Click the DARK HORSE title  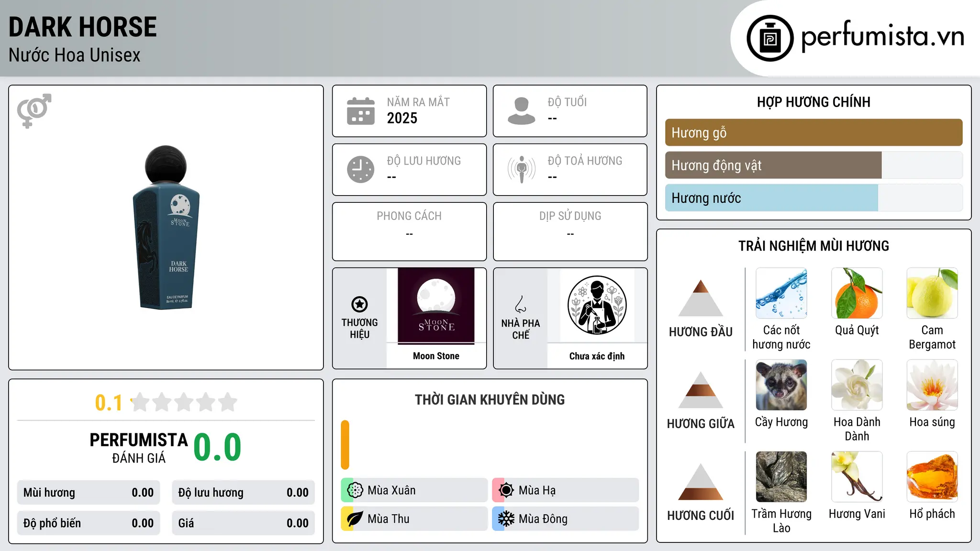pyautogui.click(x=83, y=27)
